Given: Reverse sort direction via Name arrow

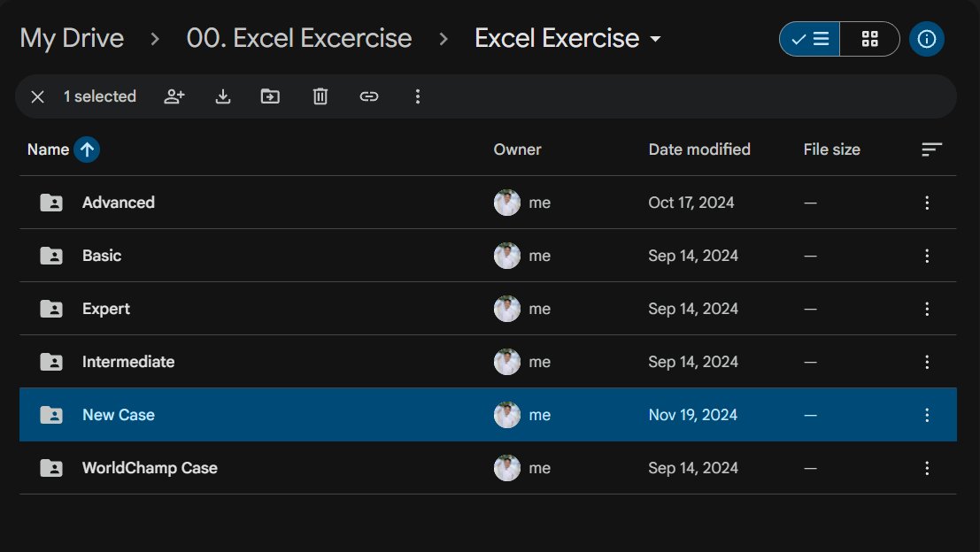Looking at the screenshot, I should pos(87,149).
